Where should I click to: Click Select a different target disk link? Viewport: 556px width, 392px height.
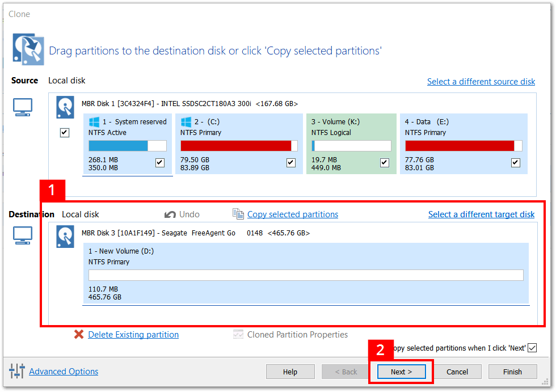481,214
